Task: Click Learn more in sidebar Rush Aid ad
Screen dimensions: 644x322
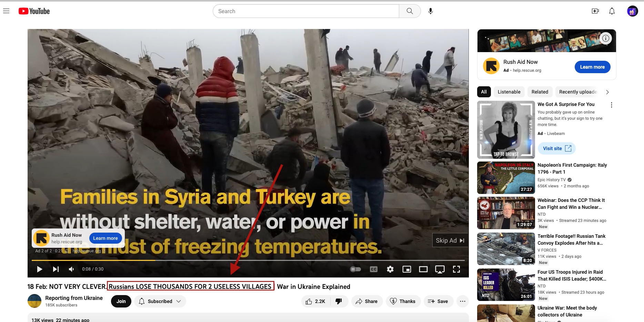Action: pos(592,67)
